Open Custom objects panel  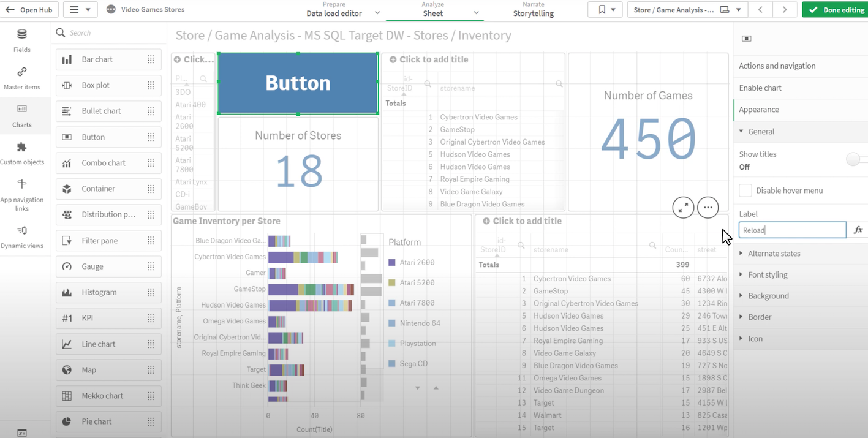(x=23, y=154)
